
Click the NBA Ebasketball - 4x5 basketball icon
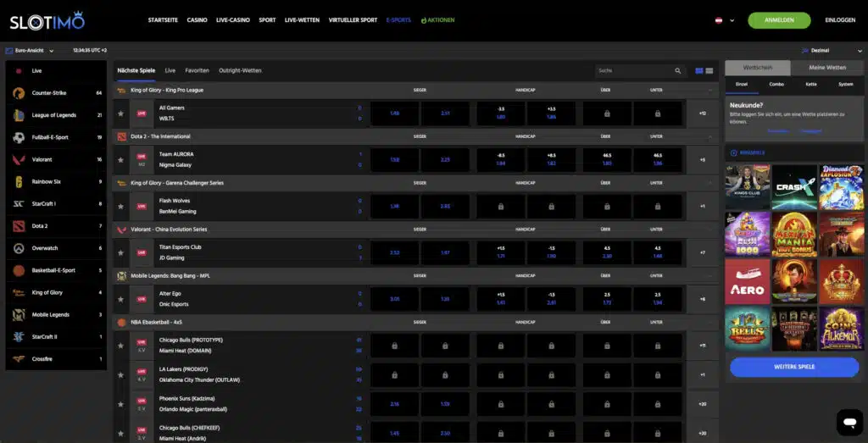[x=122, y=322]
